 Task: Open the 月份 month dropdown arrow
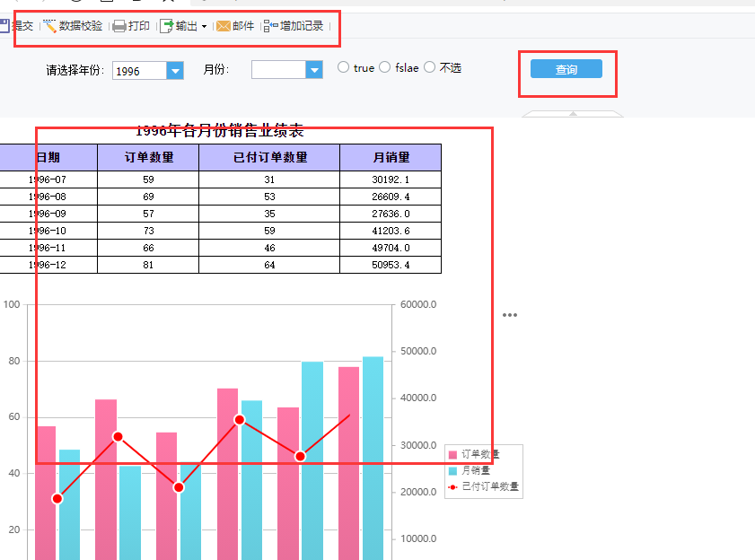point(314,70)
